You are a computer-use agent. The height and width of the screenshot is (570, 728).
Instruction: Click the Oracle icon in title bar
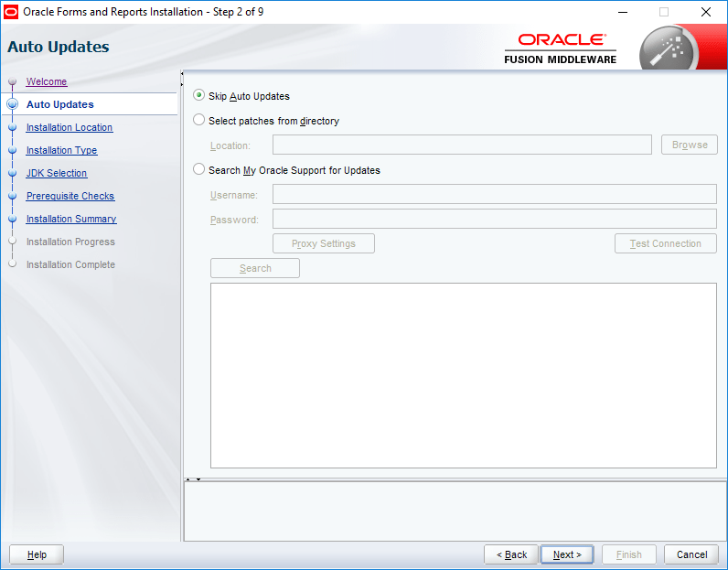pyautogui.click(x=10, y=12)
